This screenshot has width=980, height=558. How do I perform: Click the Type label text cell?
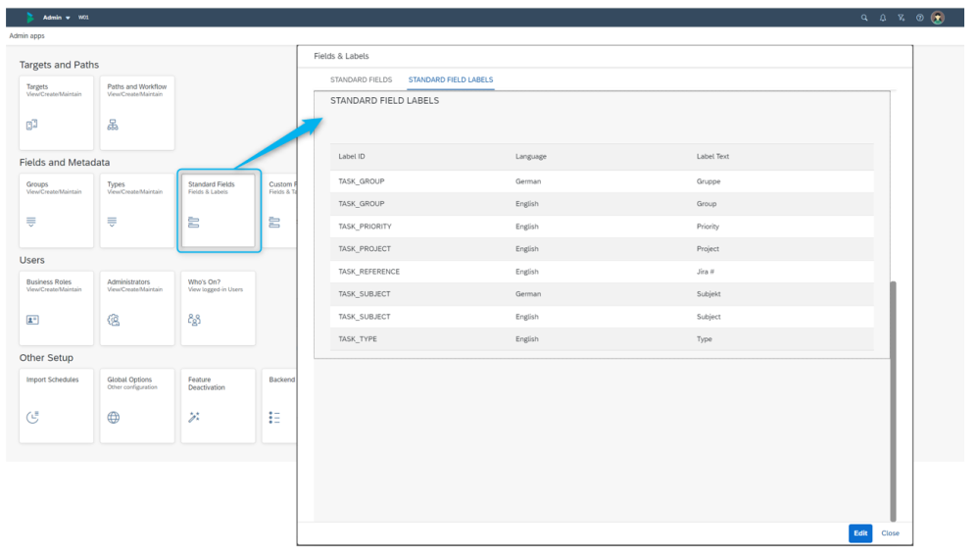(x=704, y=339)
